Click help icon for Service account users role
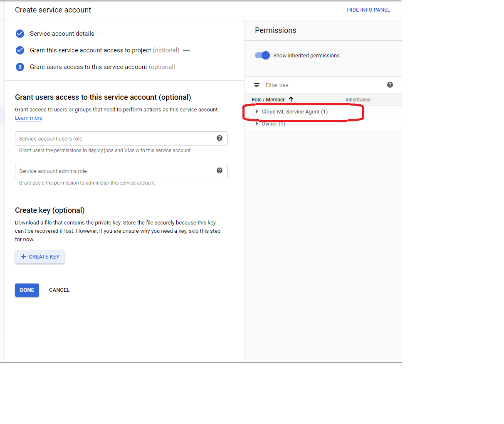The image size is (504, 424). click(x=220, y=138)
